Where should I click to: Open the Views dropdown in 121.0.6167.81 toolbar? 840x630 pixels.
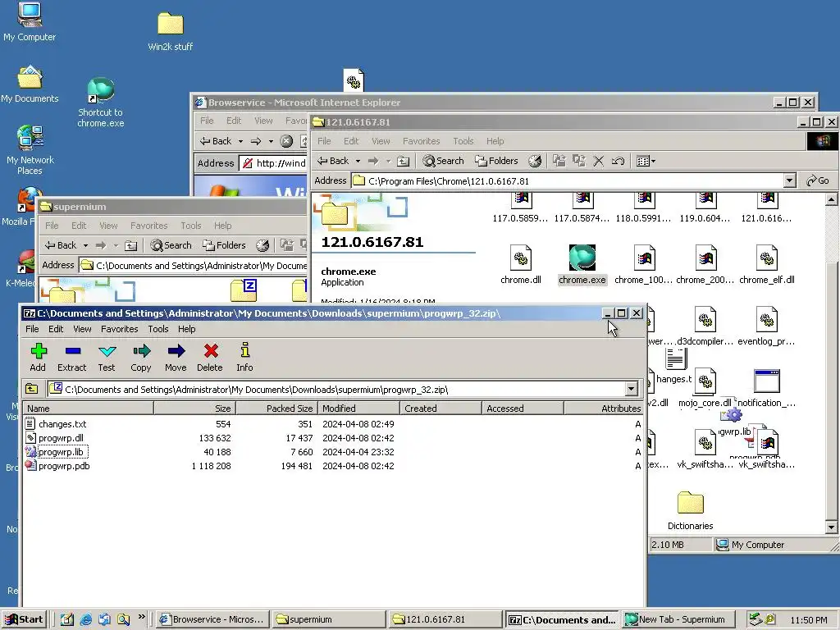646,161
